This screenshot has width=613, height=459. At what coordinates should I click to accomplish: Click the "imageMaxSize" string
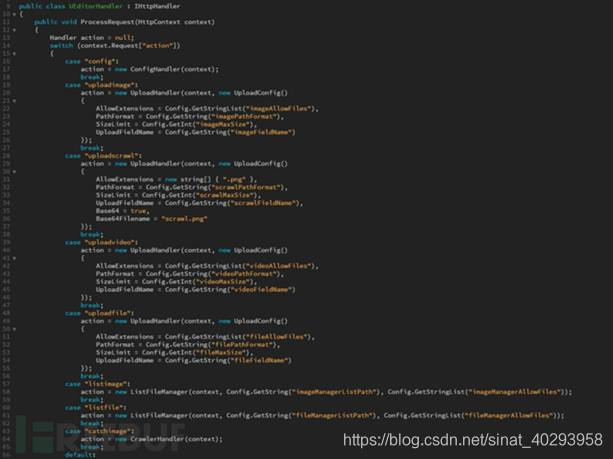click(x=223, y=124)
